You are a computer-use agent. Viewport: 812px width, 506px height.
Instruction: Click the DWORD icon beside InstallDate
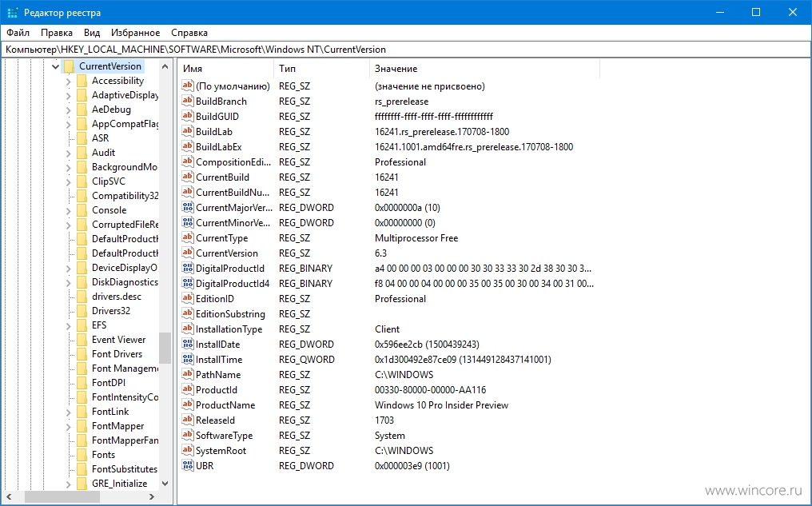coord(188,345)
